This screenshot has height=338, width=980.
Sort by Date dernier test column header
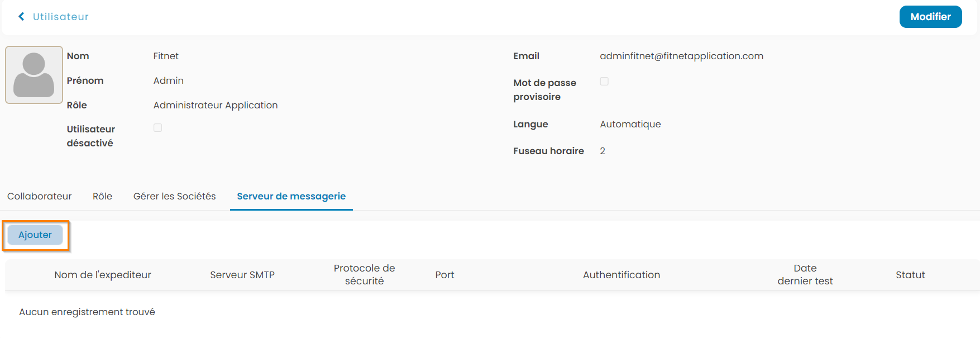805,275
